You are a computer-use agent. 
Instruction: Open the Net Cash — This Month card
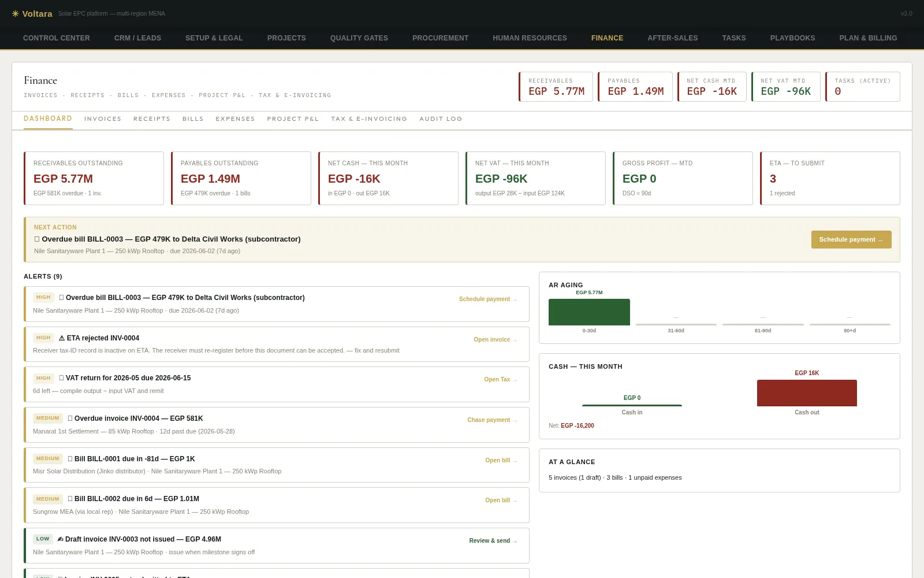pos(388,178)
